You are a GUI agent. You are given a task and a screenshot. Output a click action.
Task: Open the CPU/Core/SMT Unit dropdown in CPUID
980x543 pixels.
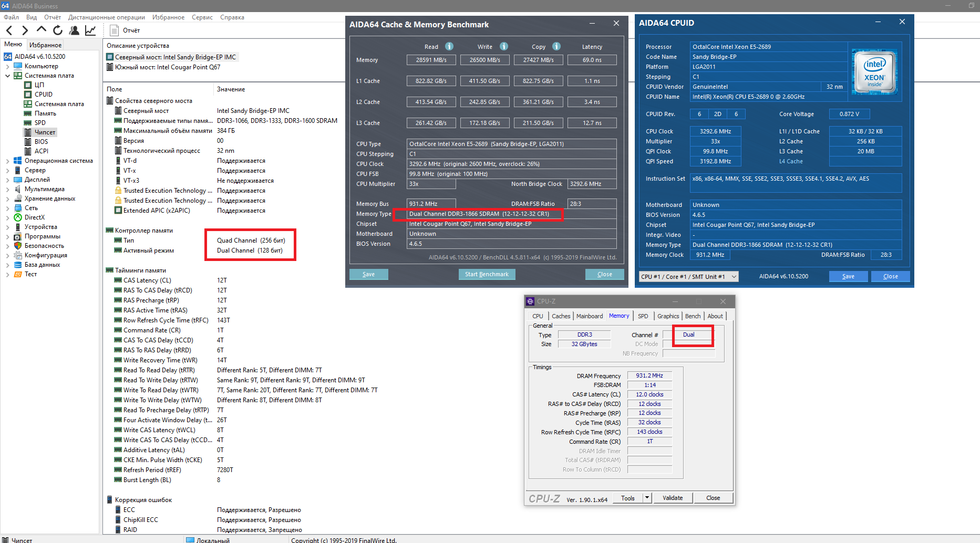pyautogui.click(x=689, y=277)
